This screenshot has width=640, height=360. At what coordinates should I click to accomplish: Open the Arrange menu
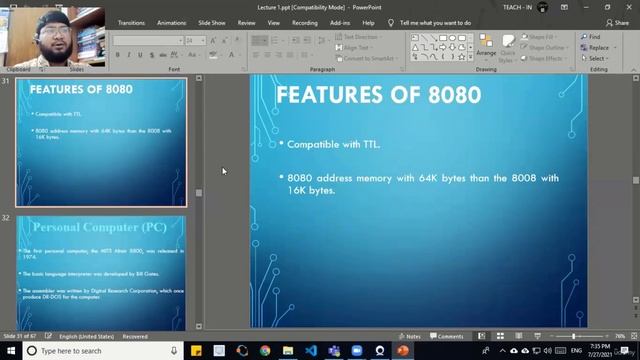point(486,47)
